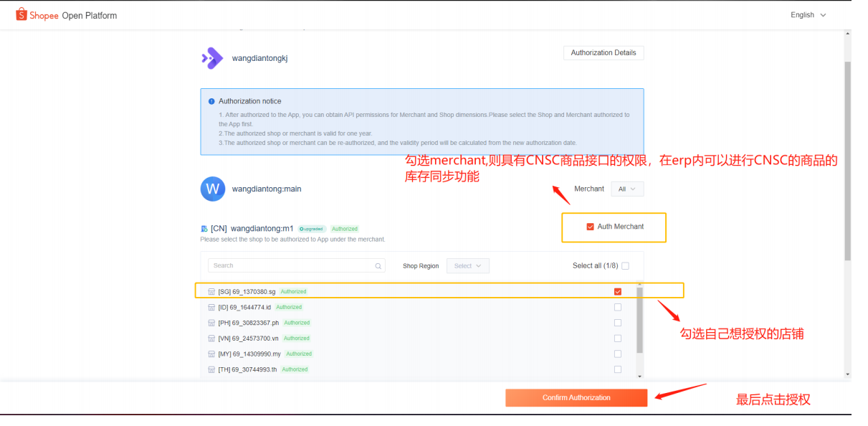Toggle the Auth Merchant checkbox
The height and width of the screenshot is (426, 868).
point(590,227)
